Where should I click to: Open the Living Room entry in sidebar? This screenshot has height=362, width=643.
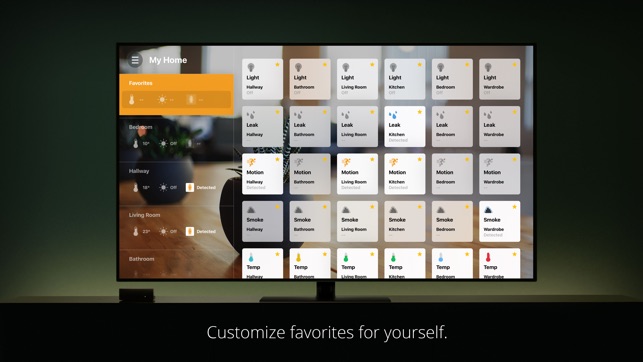coord(176,225)
